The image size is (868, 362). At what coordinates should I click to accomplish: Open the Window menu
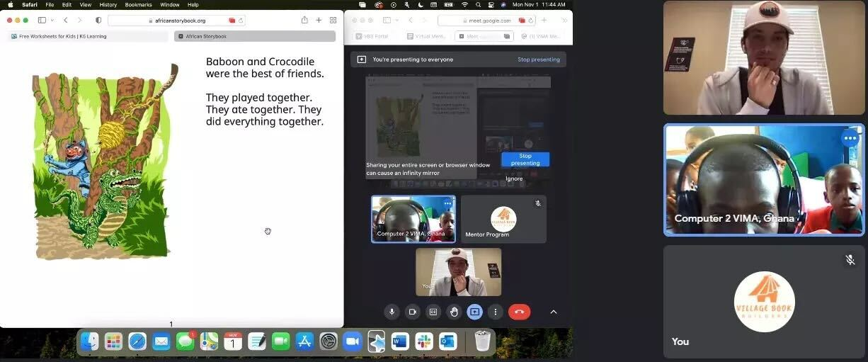click(x=169, y=5)
